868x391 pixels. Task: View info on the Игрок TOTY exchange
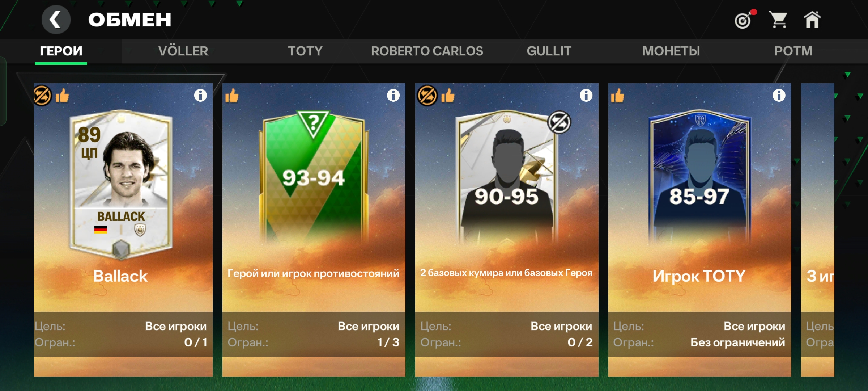tap(779, 96)
